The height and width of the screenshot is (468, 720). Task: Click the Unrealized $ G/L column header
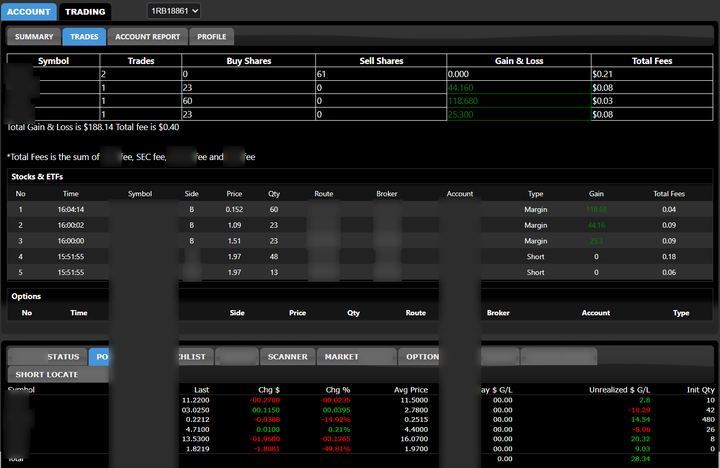pos(619,389)
